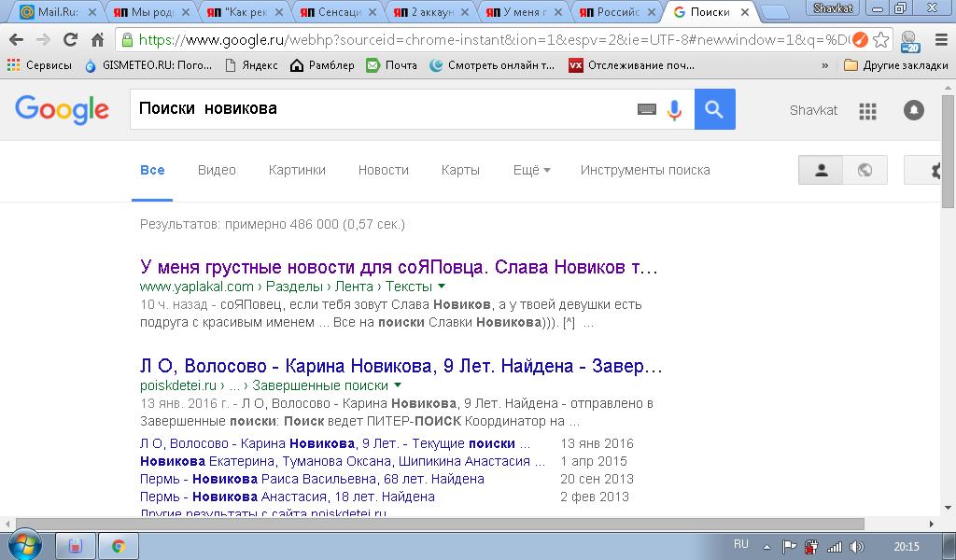Close the Mail.Ru tab
956x560 pixels.
coord(92,12)
